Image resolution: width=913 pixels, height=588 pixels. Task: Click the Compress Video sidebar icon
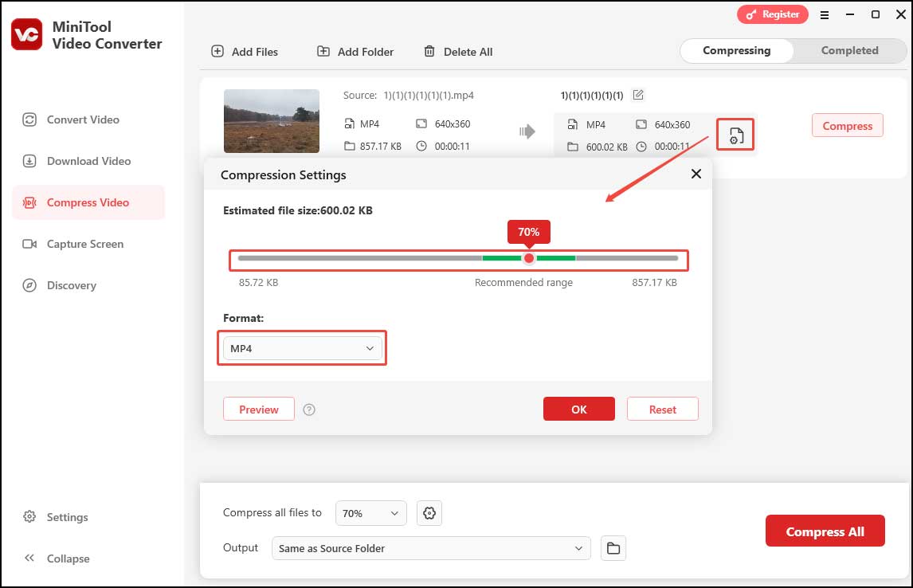pos(29,202)
